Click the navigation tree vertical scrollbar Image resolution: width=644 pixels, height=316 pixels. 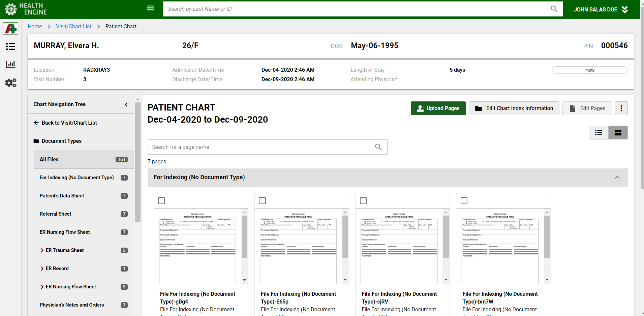coord(137,162)
